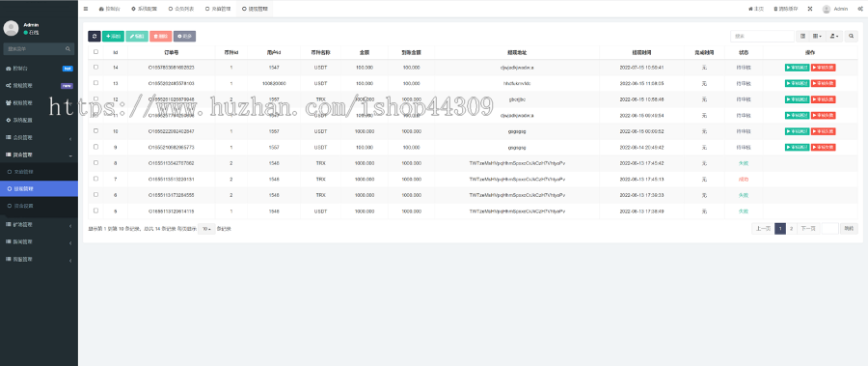
Task: Approve audit (green) for row id 11
Action: click(798, 115)
